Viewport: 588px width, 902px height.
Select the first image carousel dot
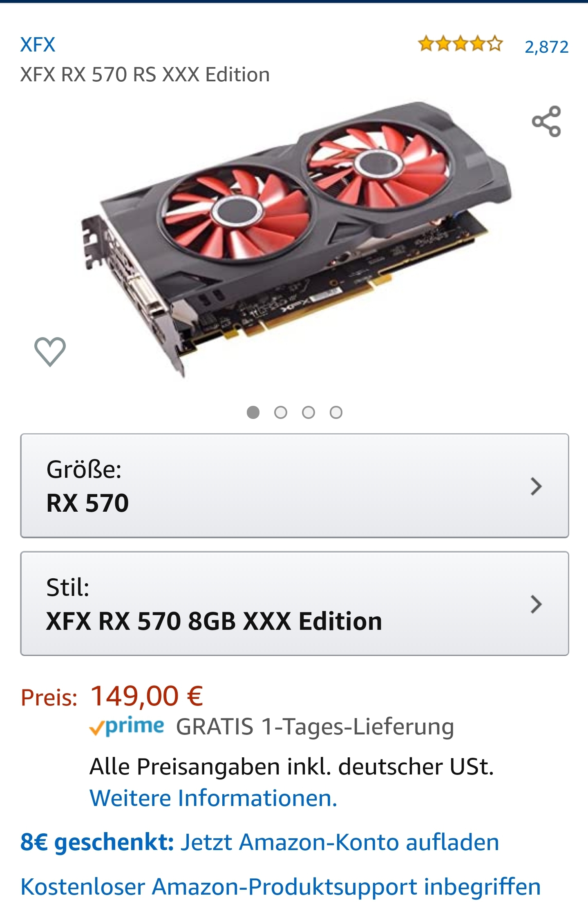(x=253, y=412)
